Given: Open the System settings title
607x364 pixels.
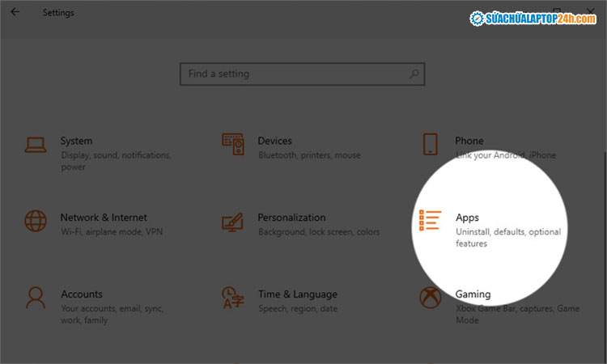Looking at the screenshot, I should point(76,141).
